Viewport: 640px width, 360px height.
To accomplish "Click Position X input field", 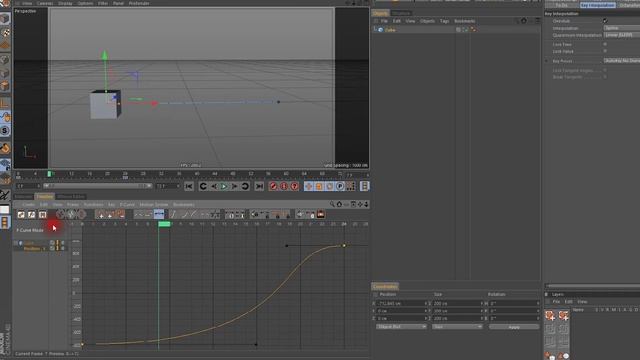I will pyautogui.click(x=401, y=304).
